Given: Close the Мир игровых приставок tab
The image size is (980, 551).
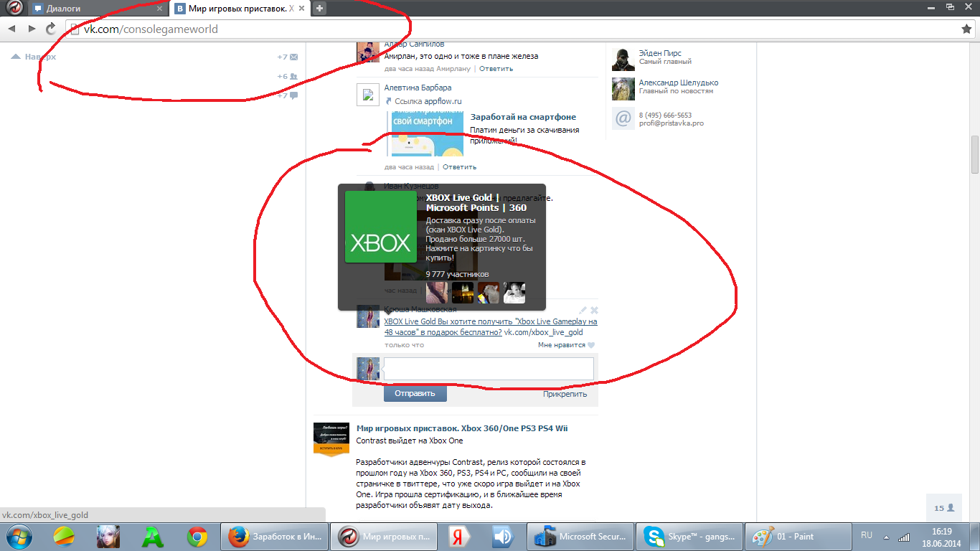Looking at the screenshot, I should pos(301,9).
